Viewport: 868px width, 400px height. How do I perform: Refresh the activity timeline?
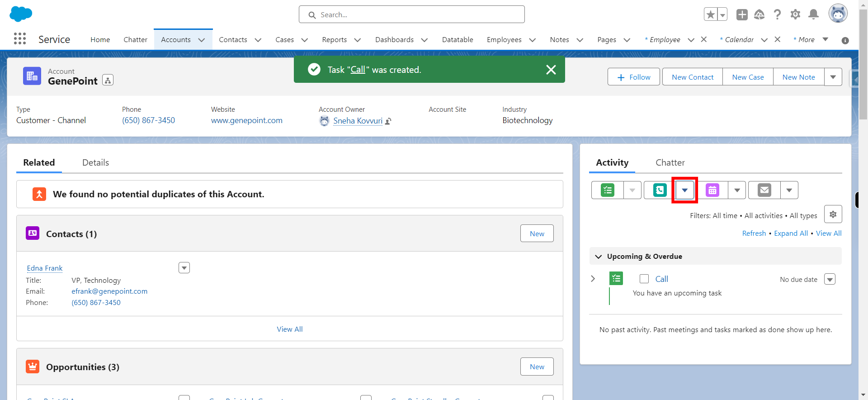pos(754,233)
